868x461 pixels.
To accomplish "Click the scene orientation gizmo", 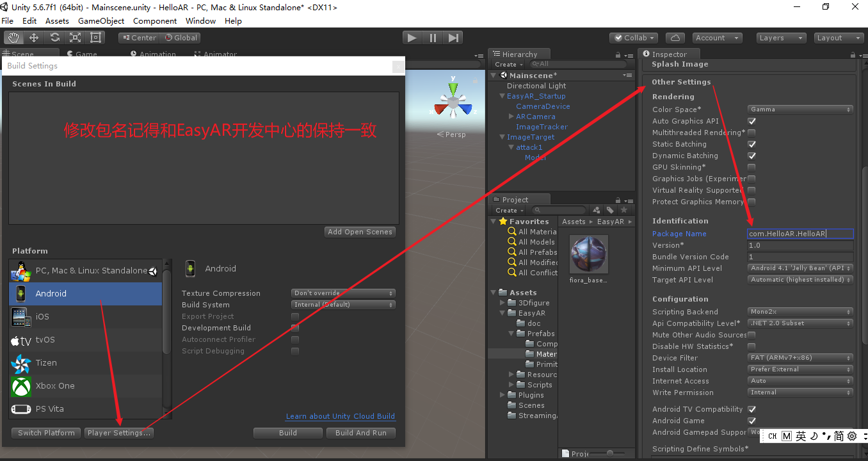I will (x=453, y=102).
